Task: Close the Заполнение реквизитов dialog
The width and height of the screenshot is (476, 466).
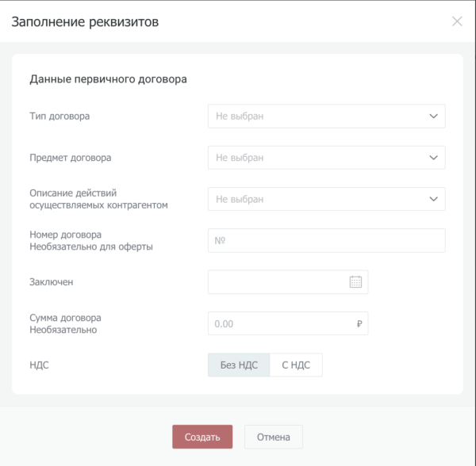Action: pyautogui.click(x=457, y=21)
